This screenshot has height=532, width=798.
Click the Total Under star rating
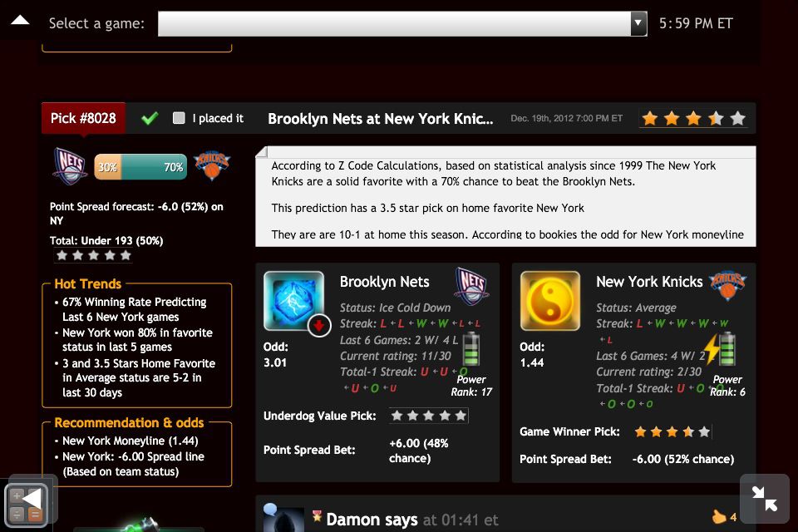[94, 255]
